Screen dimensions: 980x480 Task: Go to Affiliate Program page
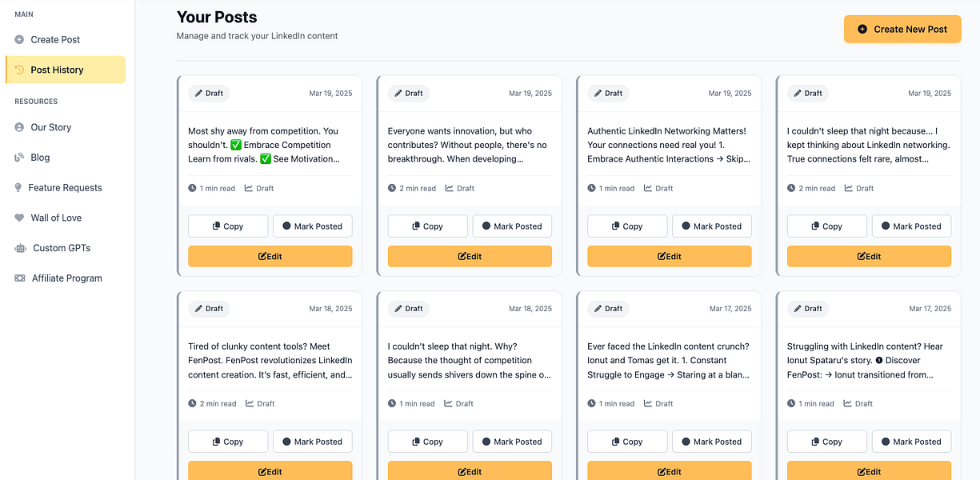click(x=66, y=278)
